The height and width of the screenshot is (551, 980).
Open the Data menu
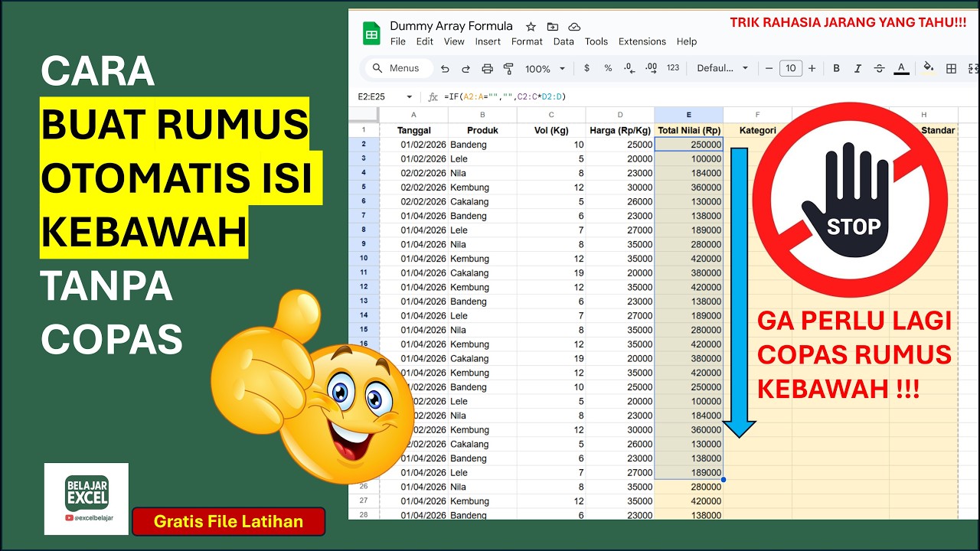(x=563, y=41)
